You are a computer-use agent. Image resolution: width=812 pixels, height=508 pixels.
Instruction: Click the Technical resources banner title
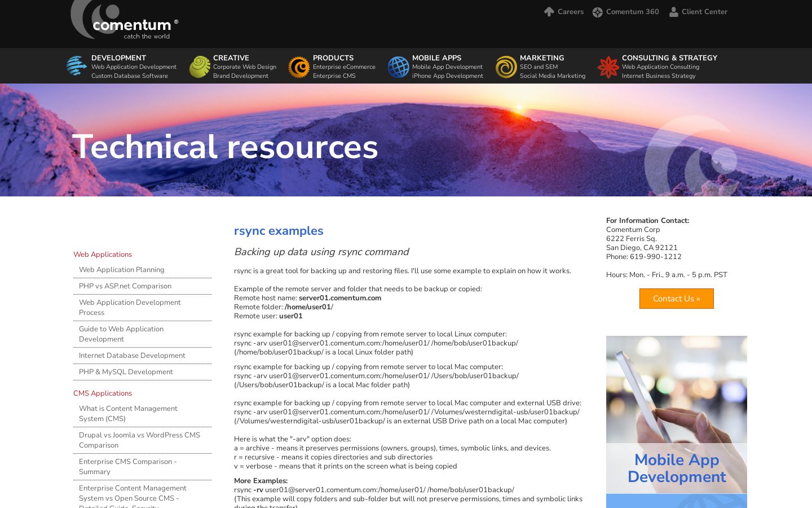[225, 147]
